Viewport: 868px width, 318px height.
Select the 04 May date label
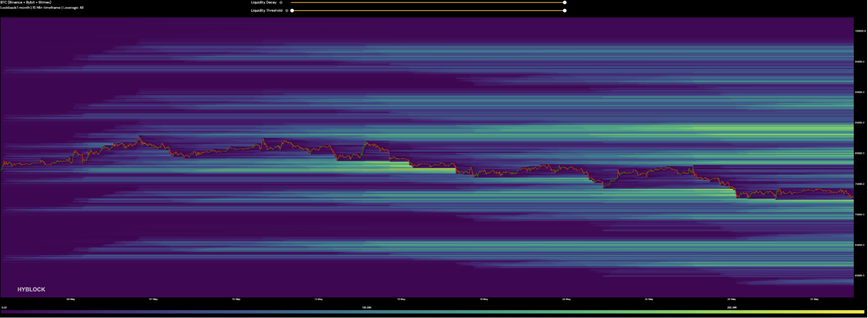(71, 299)
